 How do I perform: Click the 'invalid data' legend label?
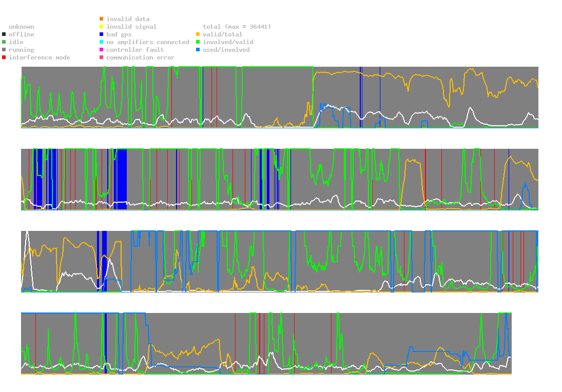coord(128,19)
